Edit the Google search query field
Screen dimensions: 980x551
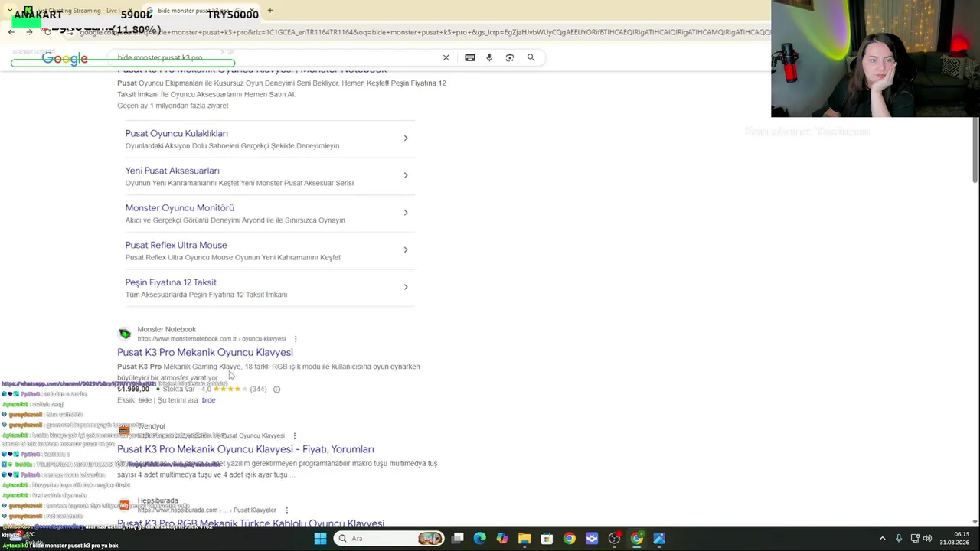coord(276,57)
